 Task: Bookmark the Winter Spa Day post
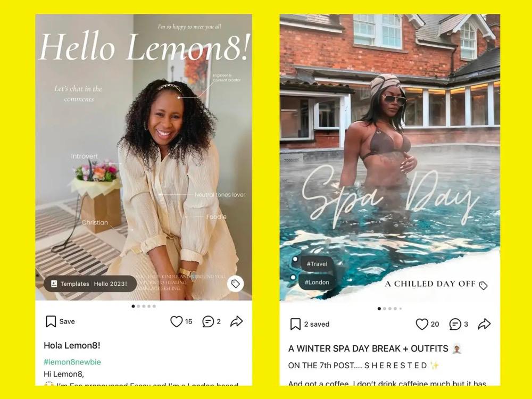[x=295, y=324]
